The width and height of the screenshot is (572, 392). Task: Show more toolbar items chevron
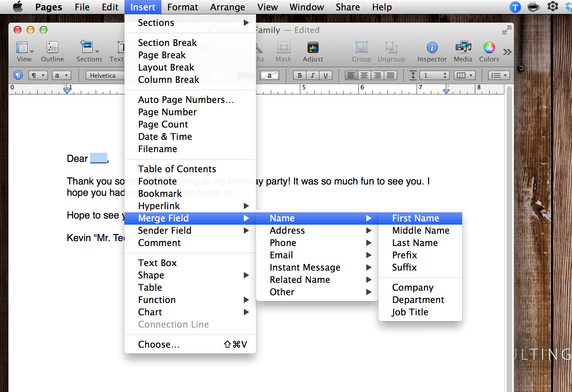[x=507, y=52]
